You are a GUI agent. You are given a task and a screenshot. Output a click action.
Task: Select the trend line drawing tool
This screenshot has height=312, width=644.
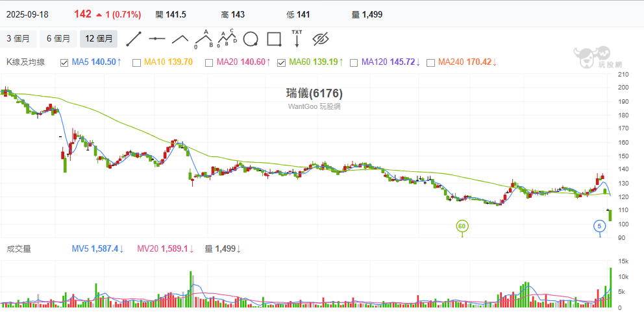click(134, 39)
